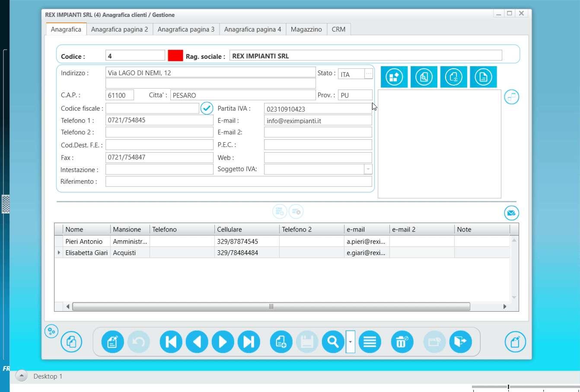The height and width of the screenshot is (392, 580).
Task: Open the small gears settings icon
Action: point(51,331)
